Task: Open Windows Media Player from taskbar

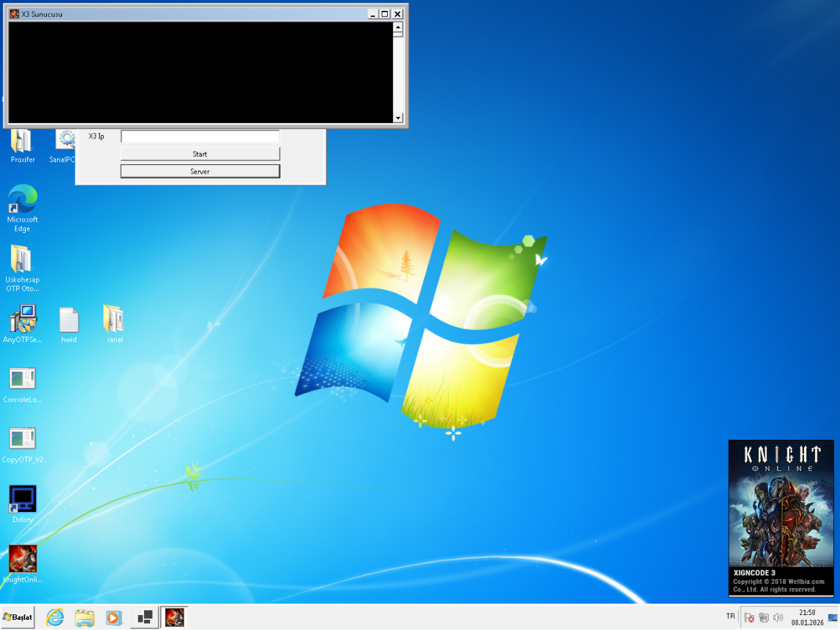Action: (113, 617)
